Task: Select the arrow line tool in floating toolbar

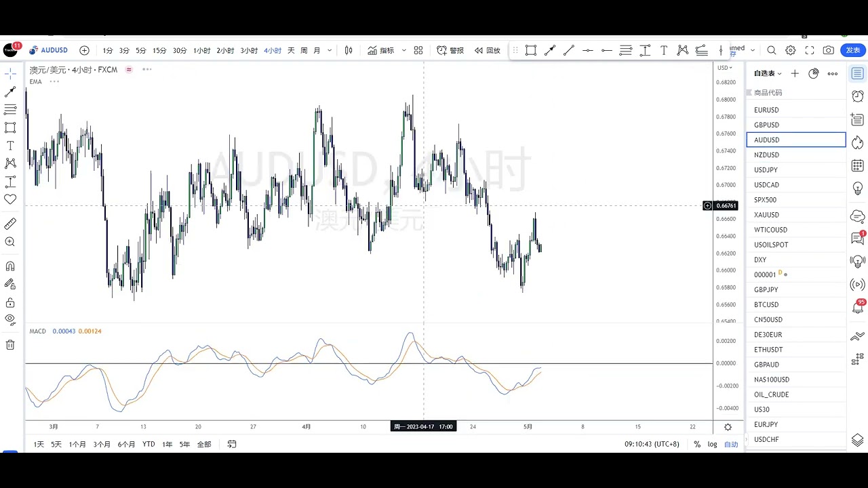Action: pos(550,50)
